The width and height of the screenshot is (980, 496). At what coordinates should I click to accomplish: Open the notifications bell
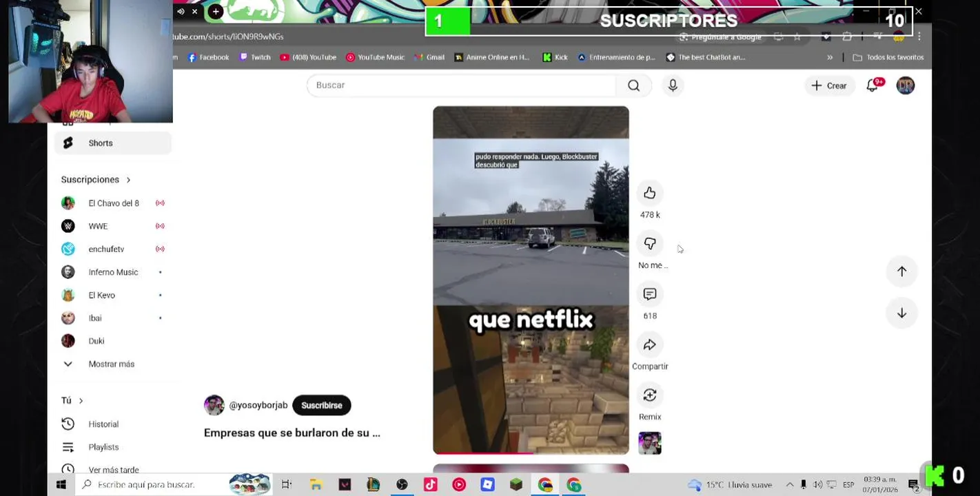click(x=872, y=85)
